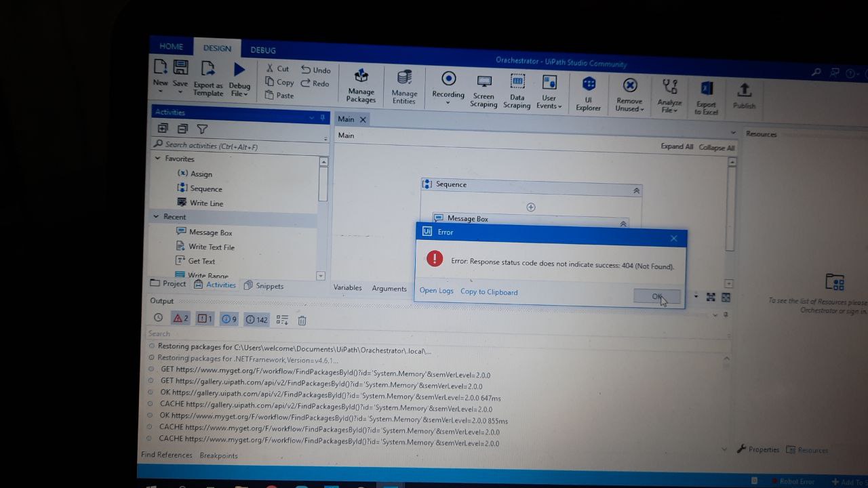Open the Debug File dropdown arrow
The width and height of the screenshot is (868, 488).
[246, 94]
